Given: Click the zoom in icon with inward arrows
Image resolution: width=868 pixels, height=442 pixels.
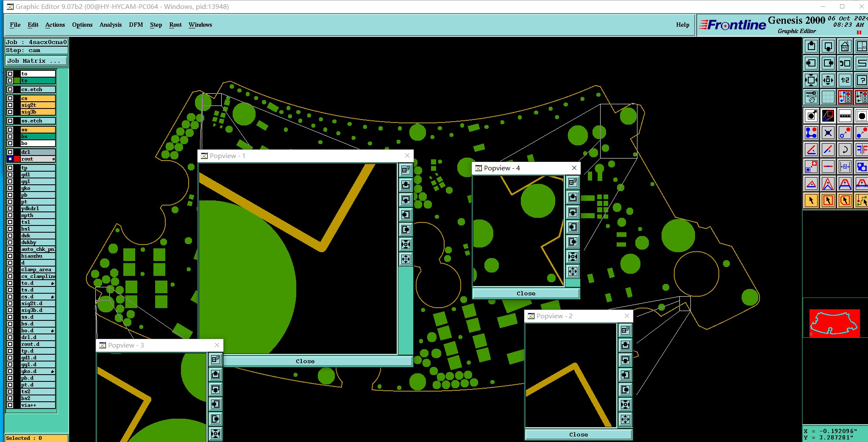Looking at the screenshot, I should [811, 80].
